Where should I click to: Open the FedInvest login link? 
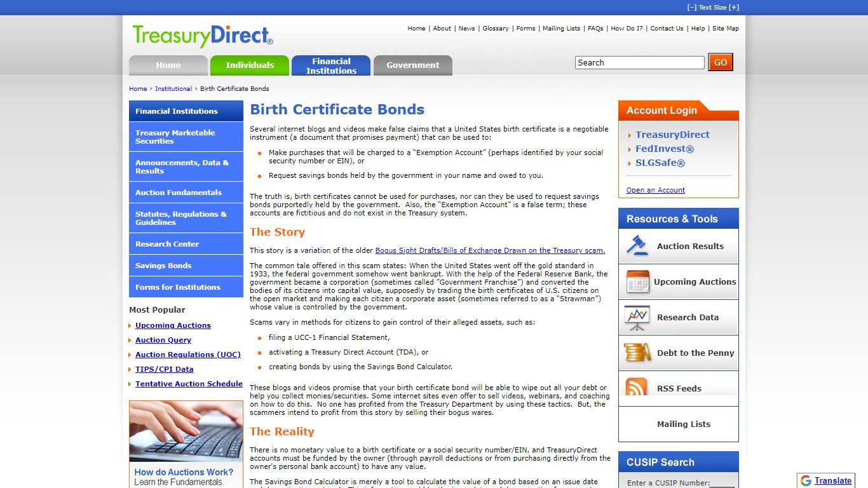(x=665, y=149)
